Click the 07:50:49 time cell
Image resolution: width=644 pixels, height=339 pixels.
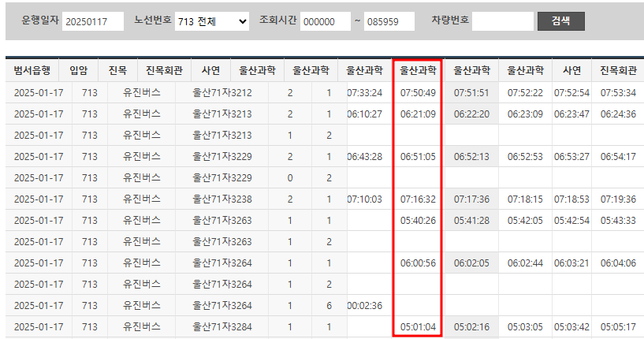coord(418,92)
